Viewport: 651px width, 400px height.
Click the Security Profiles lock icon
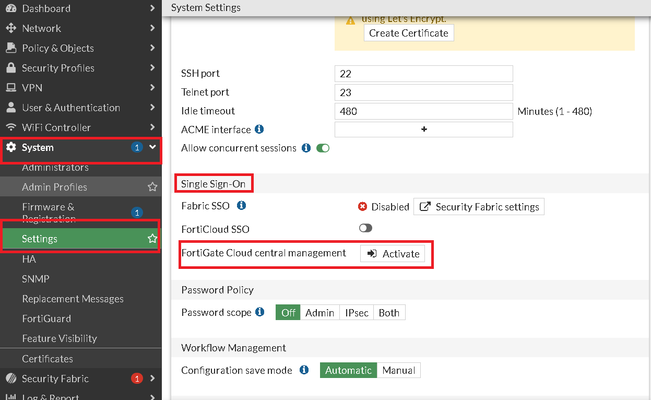tap(11, 68)
